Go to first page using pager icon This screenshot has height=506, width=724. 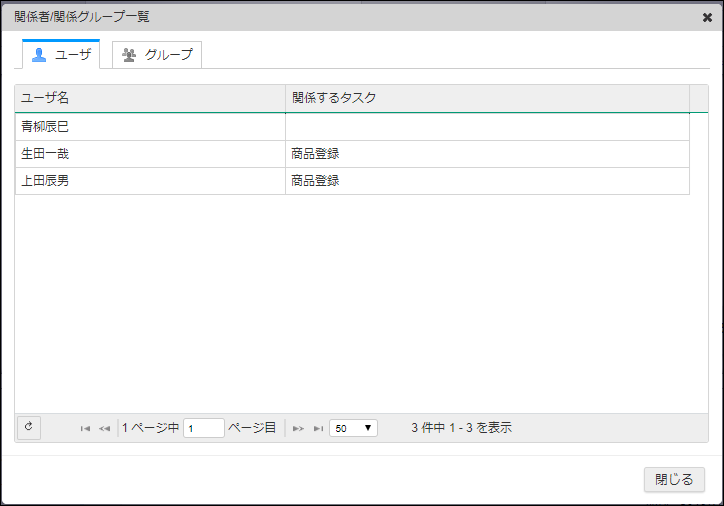click(x=85, y=428)
